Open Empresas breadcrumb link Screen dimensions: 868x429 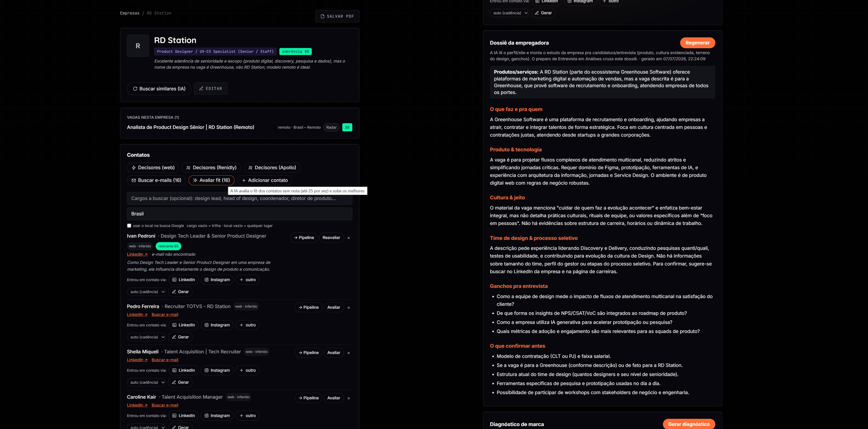click(x=129, y=13)
